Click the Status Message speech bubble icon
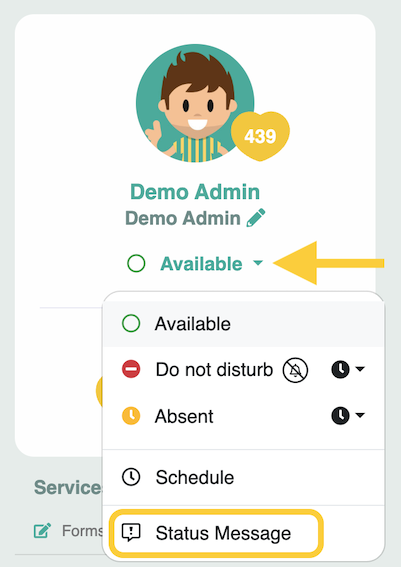401x567 pixels. click(x=131, y=532)
